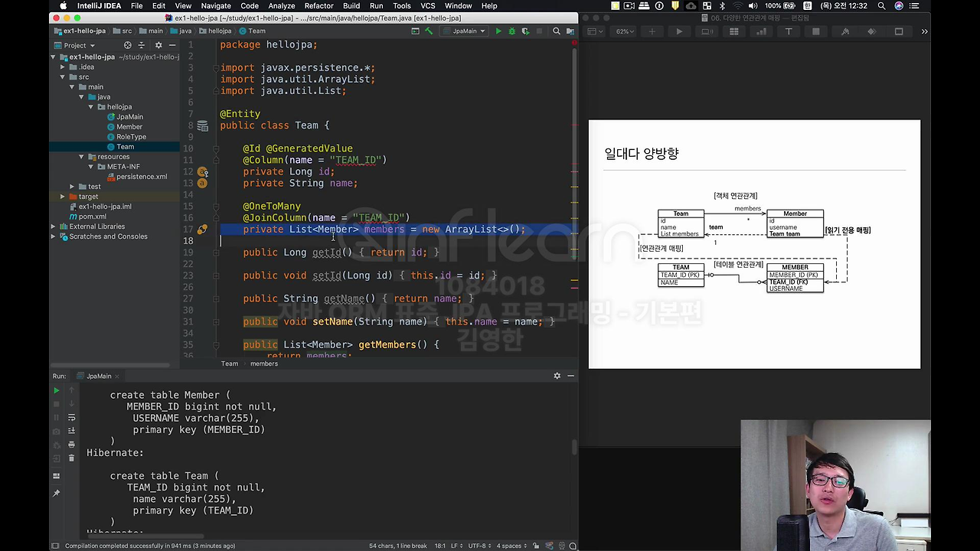This screenshot has width=980, height=551.
Task: Restore layout icon in Run panel
Action: (x=56, y=476)
